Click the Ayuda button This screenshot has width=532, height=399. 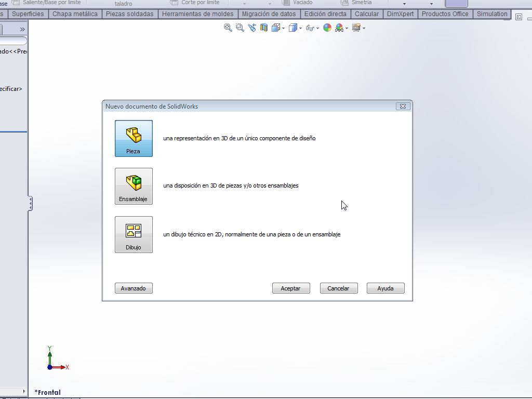point(385,288)
